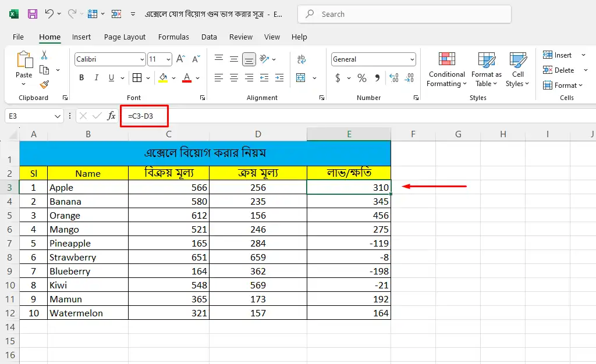Click Delete in the Cells group

(x=559, y=70)
